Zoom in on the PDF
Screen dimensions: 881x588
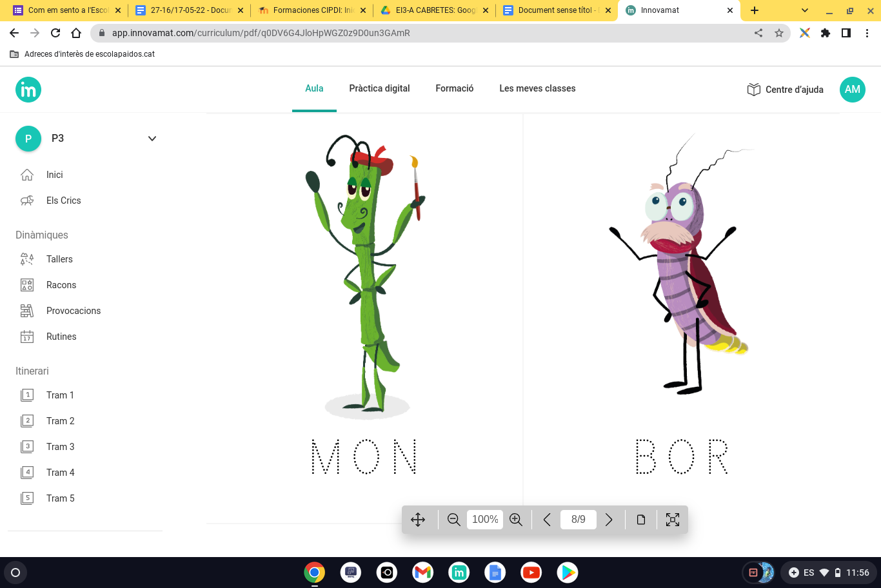coord(516,520)
